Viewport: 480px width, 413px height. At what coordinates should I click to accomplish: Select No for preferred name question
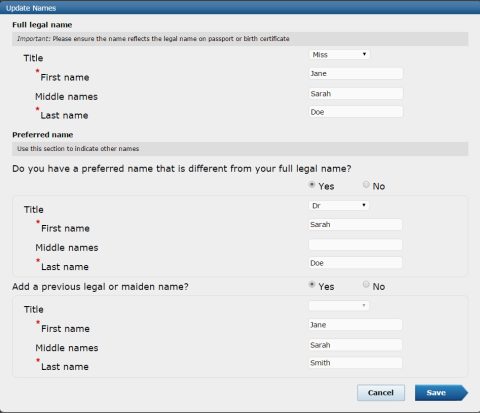pyautogui.click(x=366, y=184)
